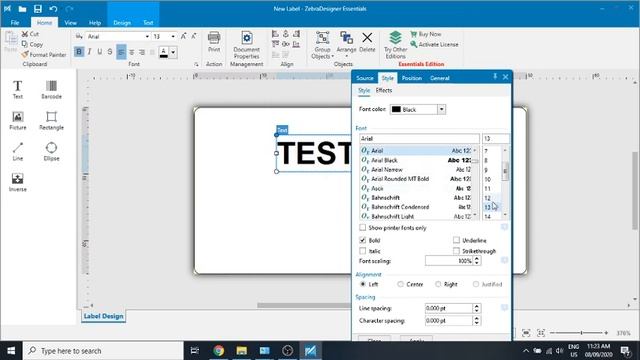Switch to View ribbon tab

70,23
